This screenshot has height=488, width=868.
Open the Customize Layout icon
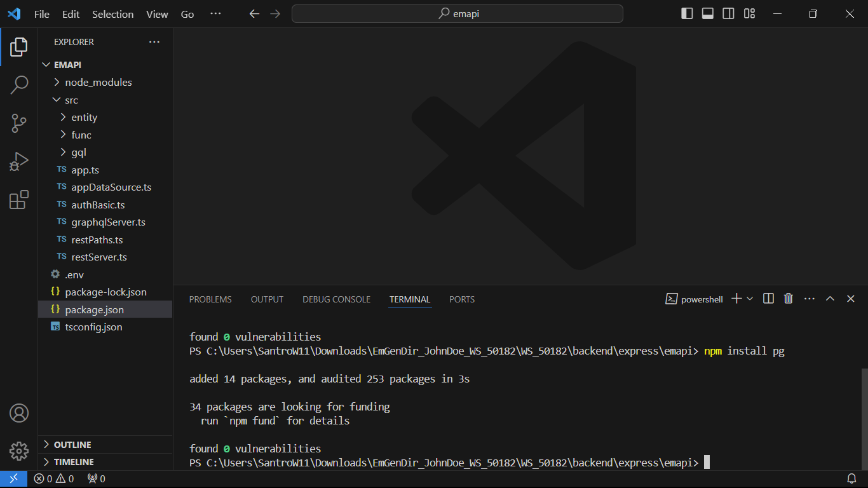tap(750, 14)
